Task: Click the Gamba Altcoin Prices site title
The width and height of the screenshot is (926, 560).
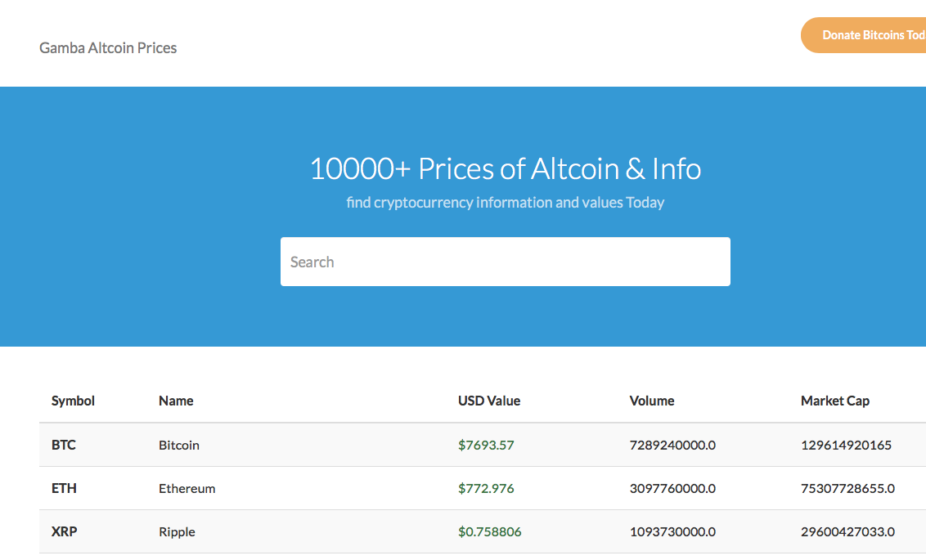Action: click(108, 48)
